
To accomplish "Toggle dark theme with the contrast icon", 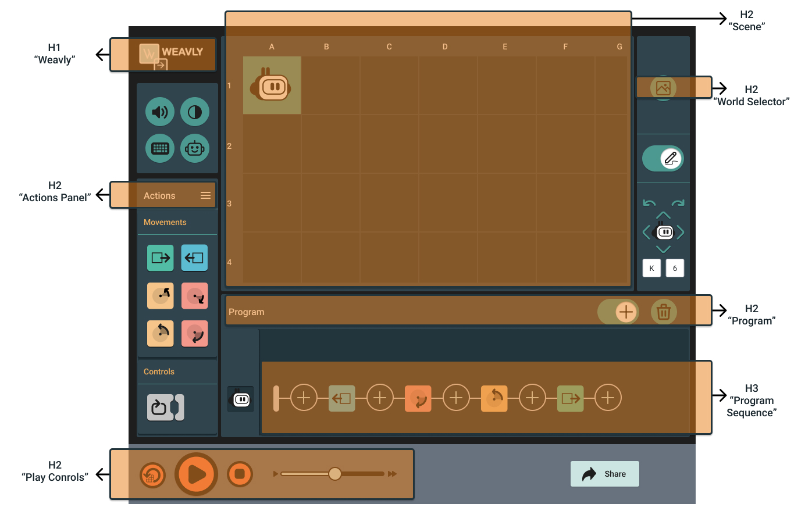I will [x=195, y=112].
